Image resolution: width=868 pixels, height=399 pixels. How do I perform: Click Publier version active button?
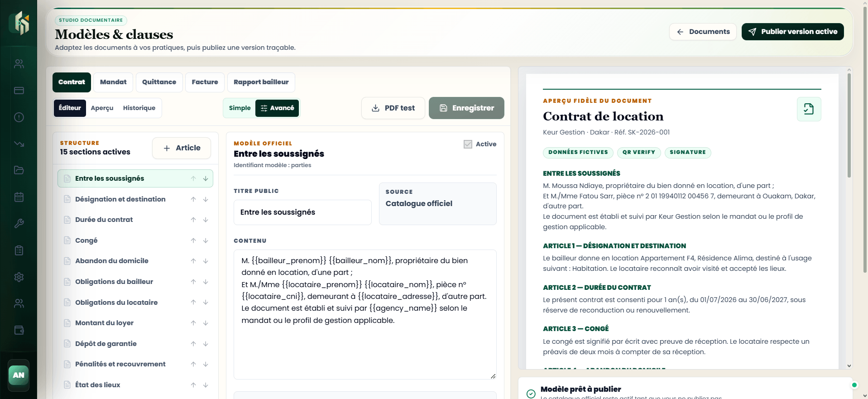click(x=792, y=32)
